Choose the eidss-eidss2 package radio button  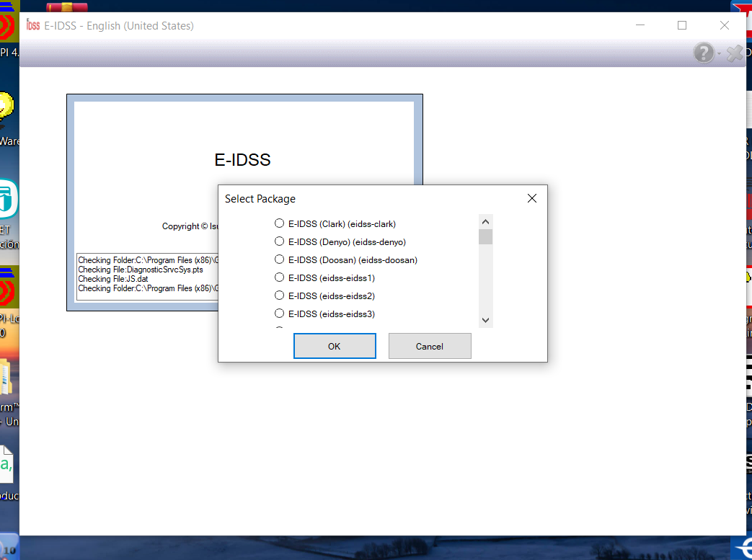coord(279,295)
